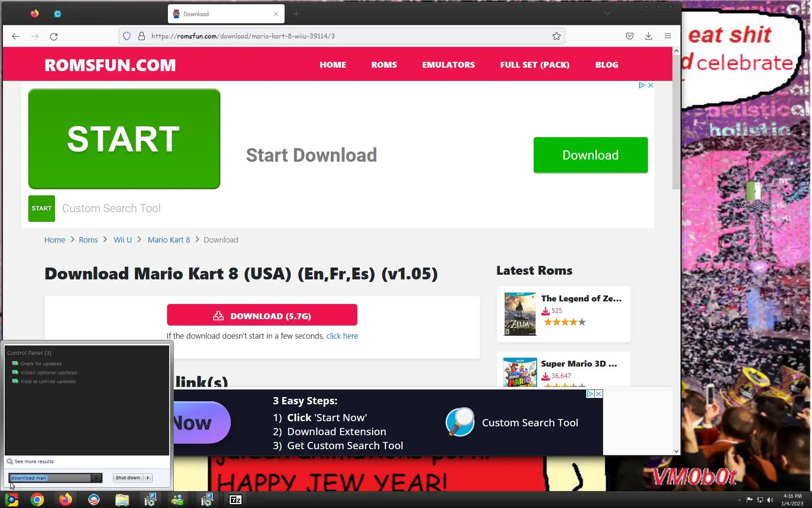812x508 pixels.
Task: Open the Mario Kart 8 breadcrumb link
Action: click(169, 240)
